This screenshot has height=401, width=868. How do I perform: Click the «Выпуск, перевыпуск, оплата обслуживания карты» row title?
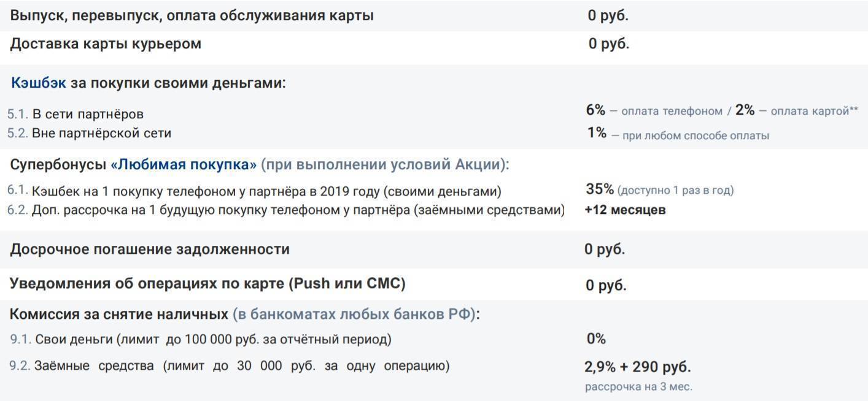tap(192, 16)
